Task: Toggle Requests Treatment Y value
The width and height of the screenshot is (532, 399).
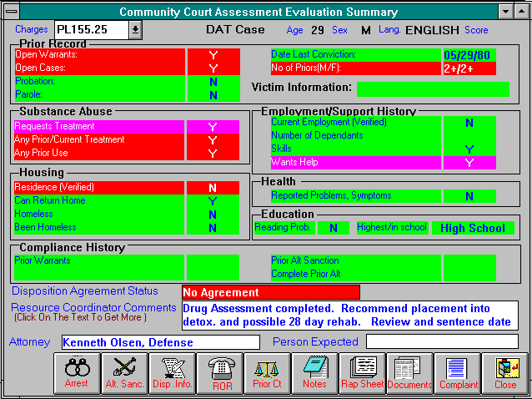Action: (x=213, y=127)
